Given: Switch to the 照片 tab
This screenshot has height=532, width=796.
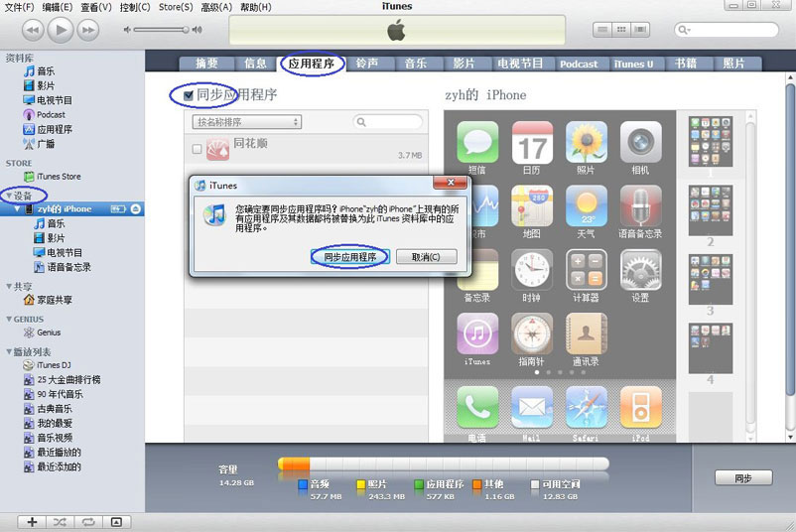Looking at the screenshot, I should pos(733,64).
